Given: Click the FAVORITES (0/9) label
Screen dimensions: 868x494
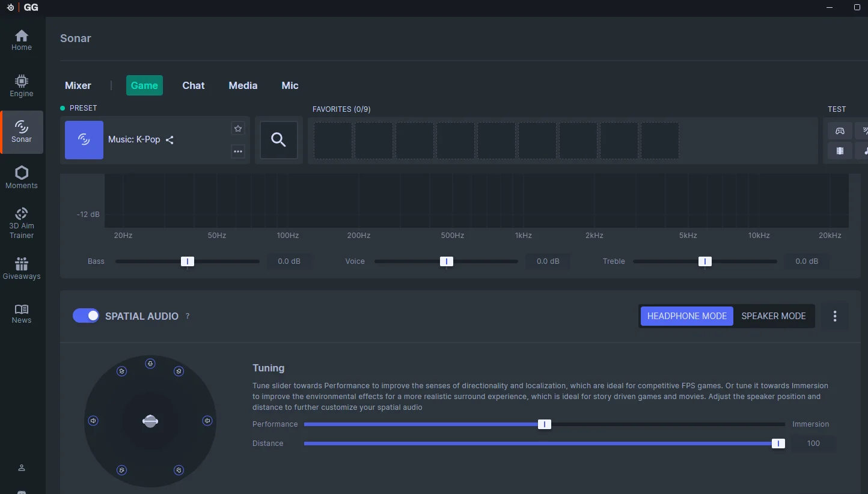Looking at the screenshot, I should pyautogui.click(x=341, y=109).
